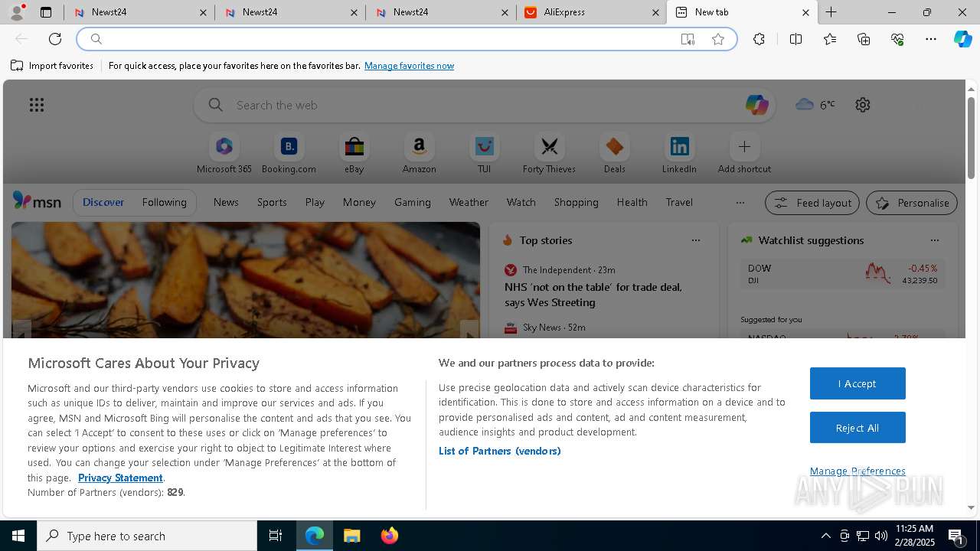Open Browser essentials heart icon
The image size is (980, 551).
[x=897, y=39]
